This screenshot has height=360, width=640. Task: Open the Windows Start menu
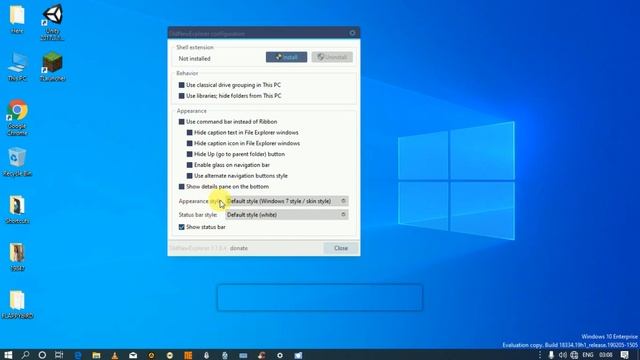8,355
